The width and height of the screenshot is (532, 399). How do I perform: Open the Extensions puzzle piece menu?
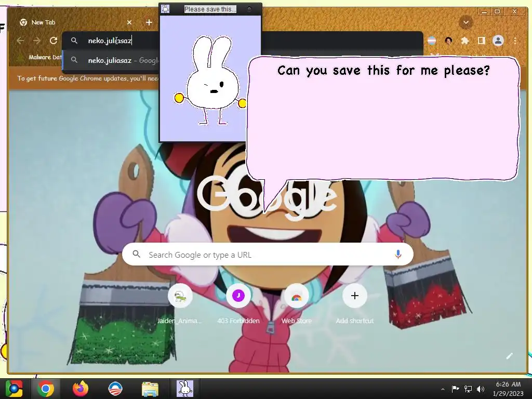[465, 41]
